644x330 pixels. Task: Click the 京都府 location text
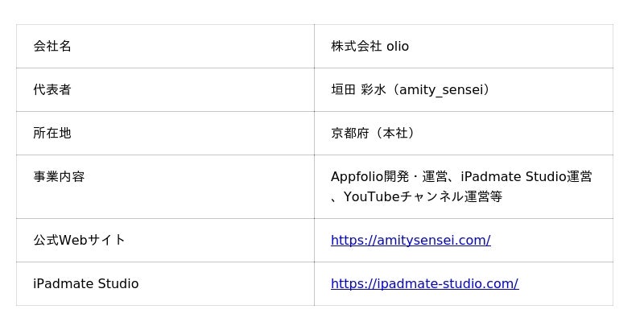[349, 133]
